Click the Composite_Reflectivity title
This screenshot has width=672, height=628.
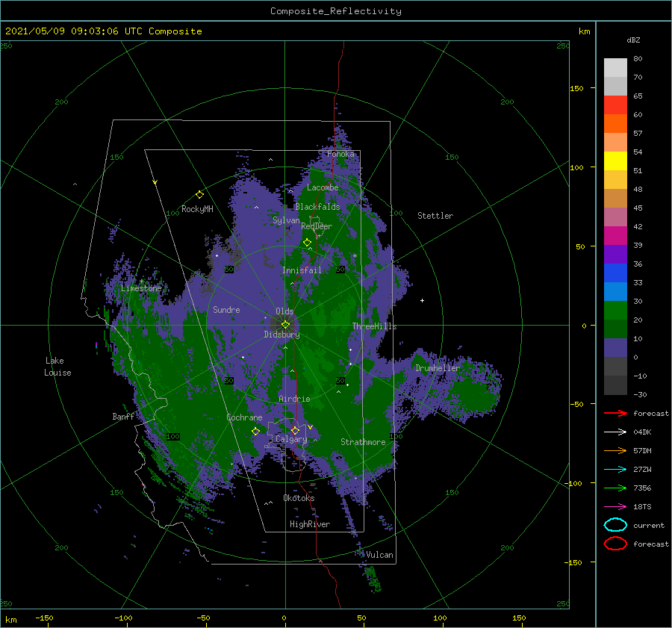click(336, 11)
